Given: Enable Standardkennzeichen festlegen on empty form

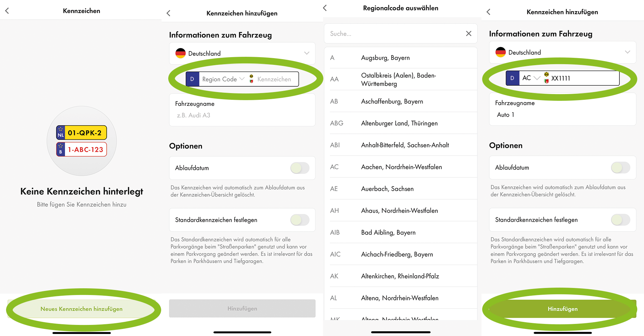Looking at the screenshot, I should tap(299, 220).
